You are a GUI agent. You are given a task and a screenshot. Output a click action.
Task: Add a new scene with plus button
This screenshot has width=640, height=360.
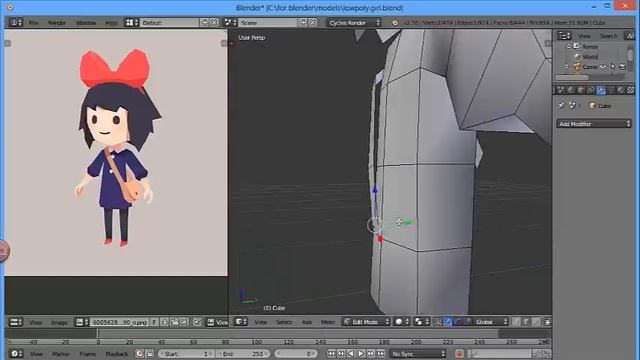click(303, 22)
